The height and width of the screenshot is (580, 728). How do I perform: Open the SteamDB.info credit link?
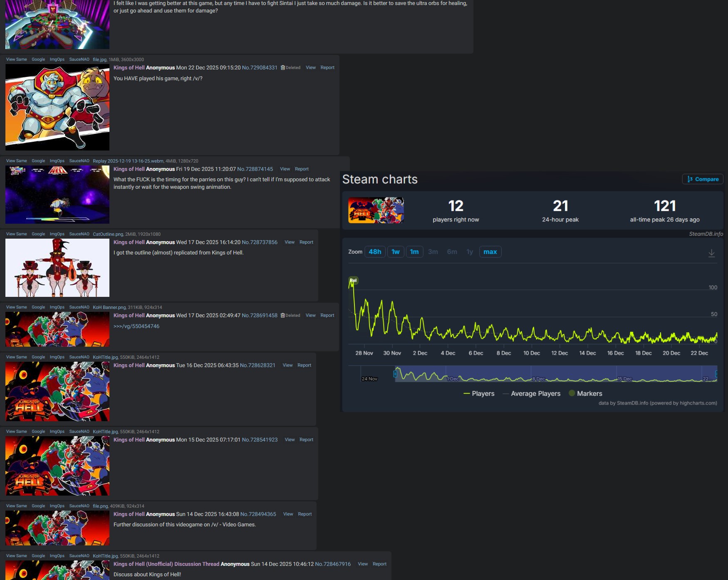click(706, 234)
